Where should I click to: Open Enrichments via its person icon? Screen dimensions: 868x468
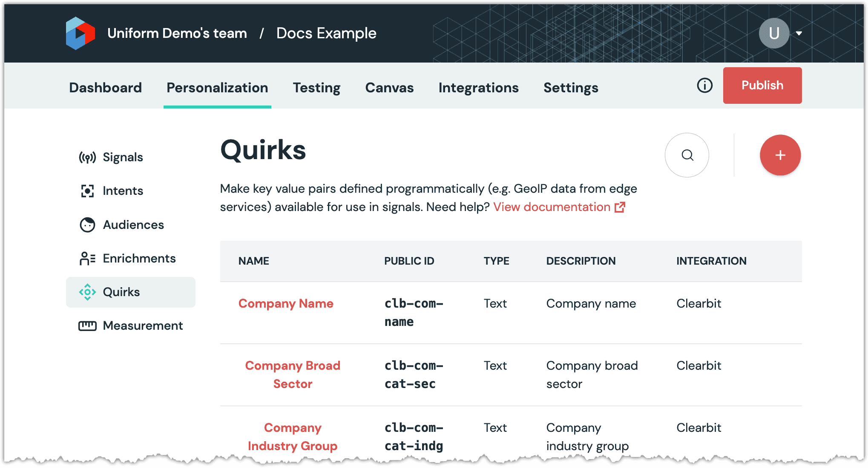[x=87, y=258]
